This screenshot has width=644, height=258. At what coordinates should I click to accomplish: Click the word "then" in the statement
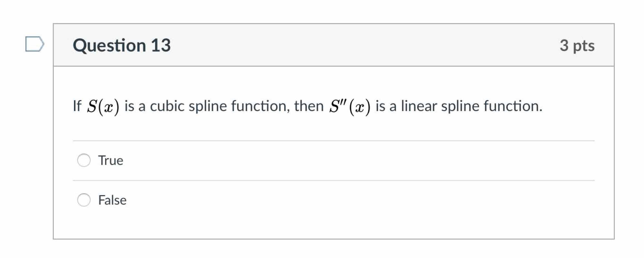click(x=309, y=106)
